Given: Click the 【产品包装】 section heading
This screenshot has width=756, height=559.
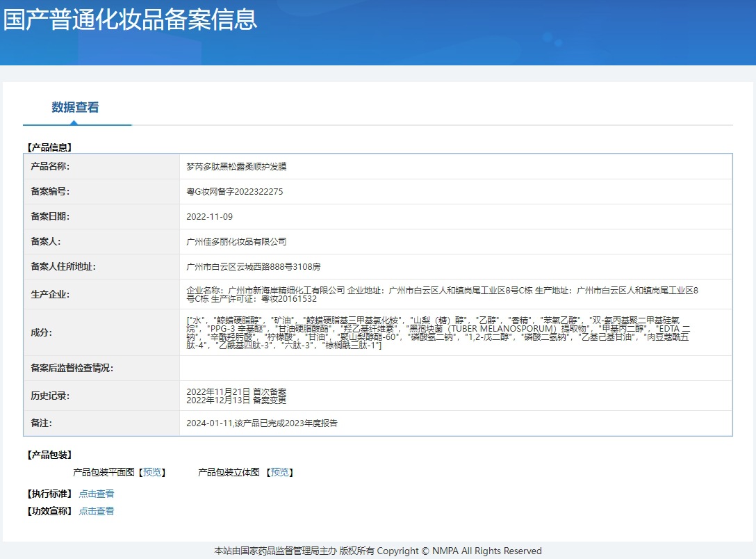Looking at the screenshot, I should coord(49,455).
